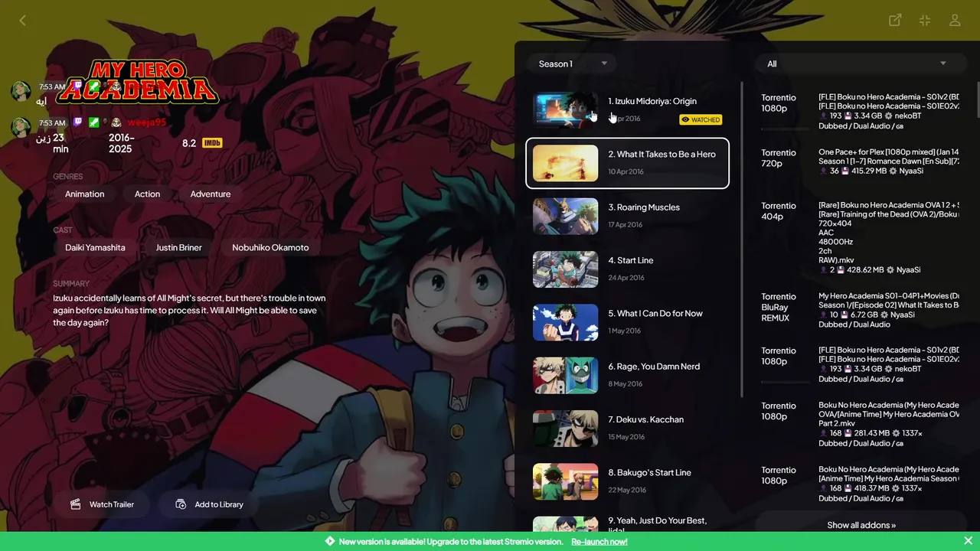Select the Torrentio 404p OVA stream

coord(861,237)
